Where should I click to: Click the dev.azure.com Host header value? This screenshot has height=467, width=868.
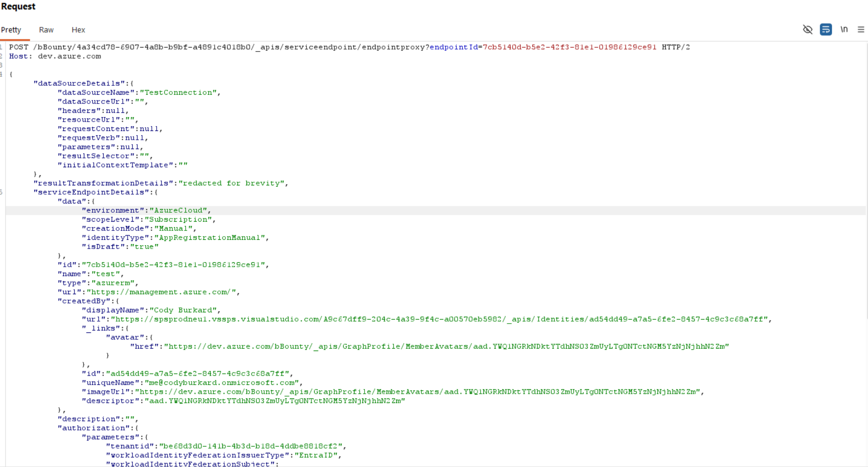[69, 56]
